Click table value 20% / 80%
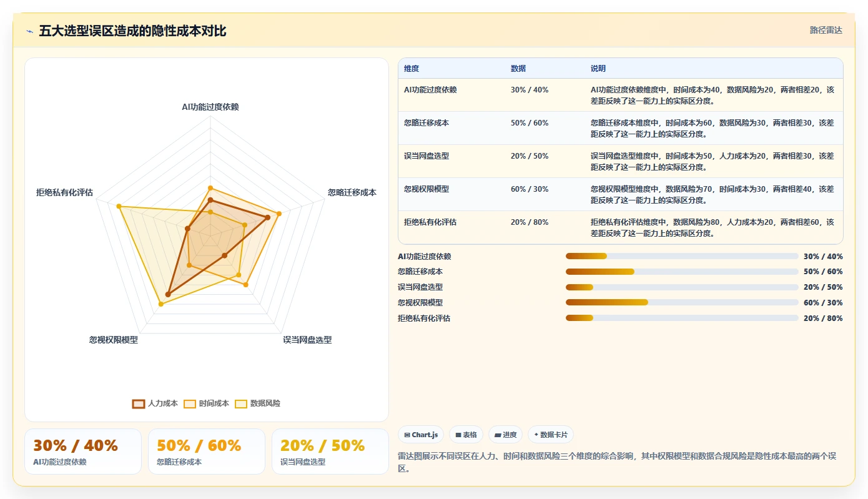 coord(530,222)
